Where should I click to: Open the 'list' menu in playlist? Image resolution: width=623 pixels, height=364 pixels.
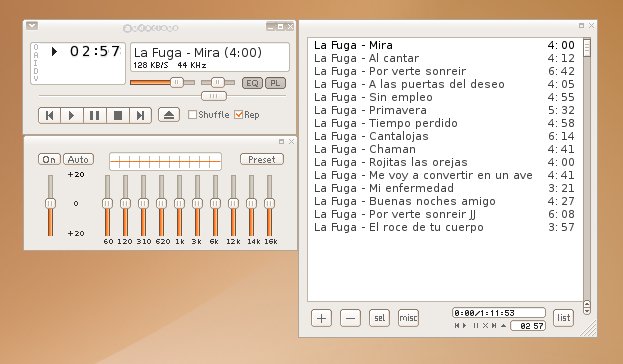coord(563,318)
